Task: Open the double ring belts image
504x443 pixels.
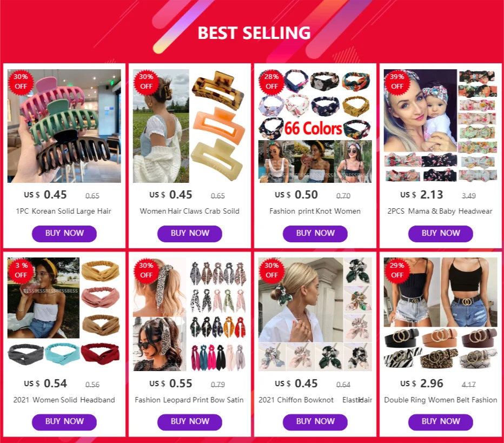Action: (x=441, y=314)
